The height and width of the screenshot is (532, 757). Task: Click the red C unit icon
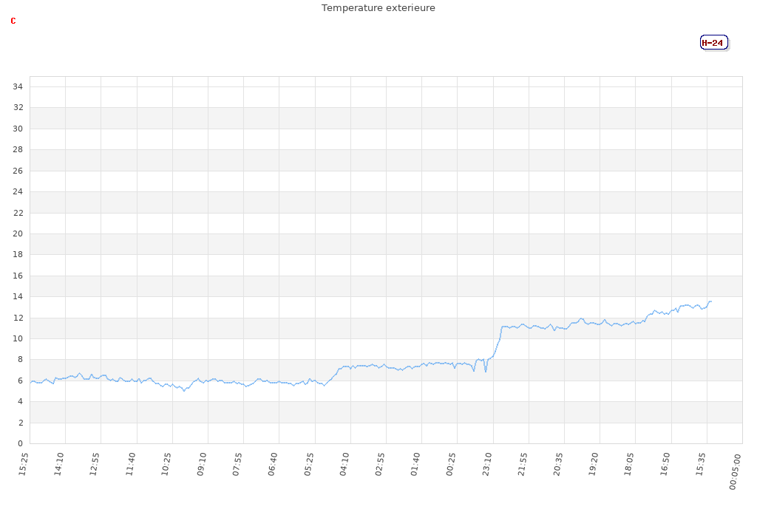point(13,21)
